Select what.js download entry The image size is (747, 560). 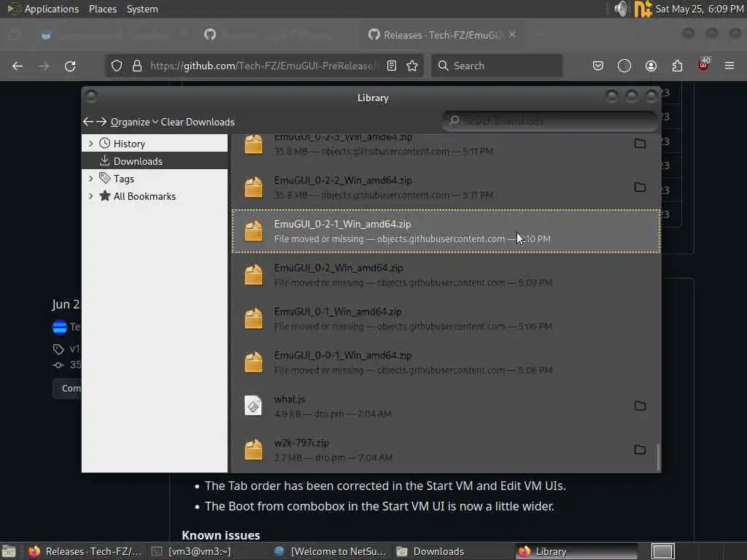pyautogui.click(x=446, y=405)
